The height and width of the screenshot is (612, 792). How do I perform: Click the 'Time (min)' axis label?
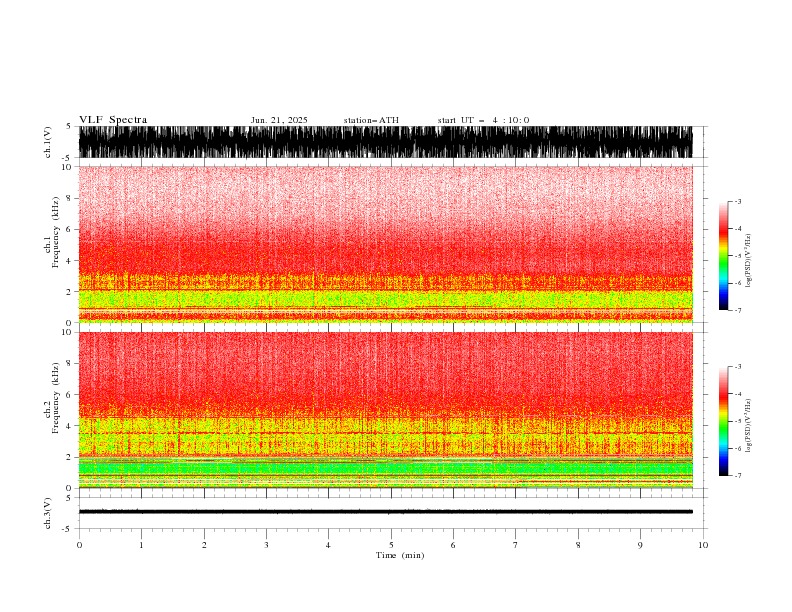click(400, 555)
